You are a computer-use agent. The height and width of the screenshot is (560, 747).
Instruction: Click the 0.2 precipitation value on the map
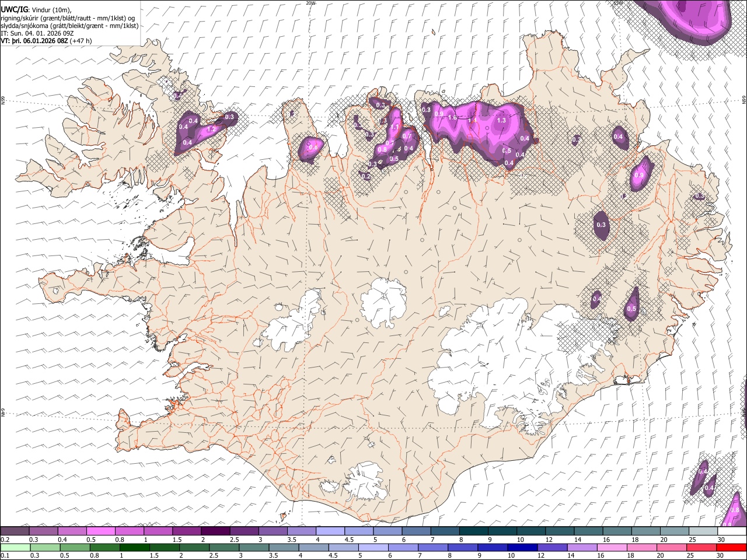coord(366,176)
